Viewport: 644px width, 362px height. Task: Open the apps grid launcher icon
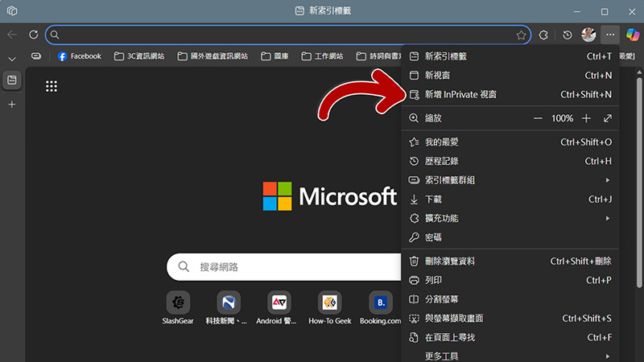[x=52, y=87]
